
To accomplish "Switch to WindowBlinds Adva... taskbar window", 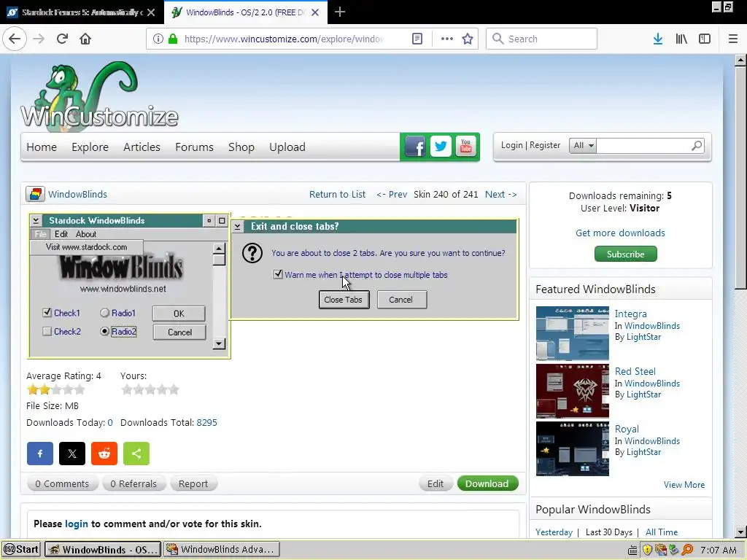I will pyautogui.click(x=222, y=550).
